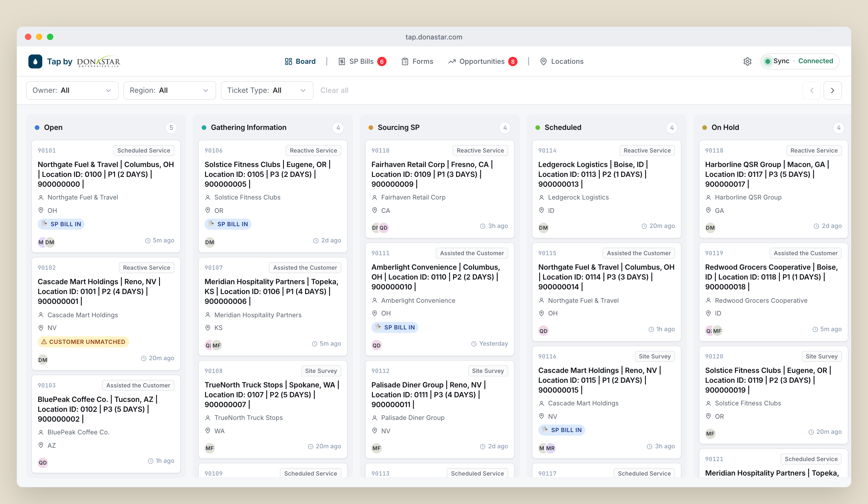Screen dimensions: 868x504
Task: Click the WA location on ticket 90108
Action: [219, 431]
